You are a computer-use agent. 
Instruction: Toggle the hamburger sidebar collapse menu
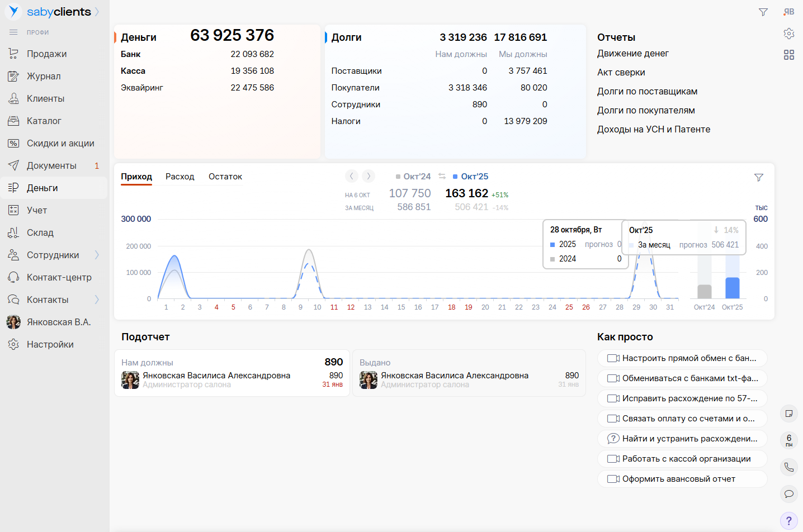[x=13, y=32]
